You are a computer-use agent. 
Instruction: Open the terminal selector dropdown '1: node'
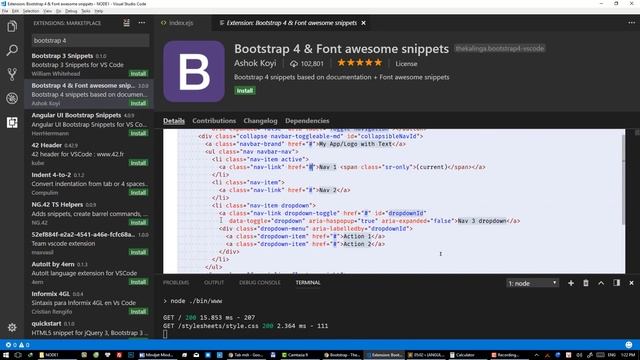(532, 283)
